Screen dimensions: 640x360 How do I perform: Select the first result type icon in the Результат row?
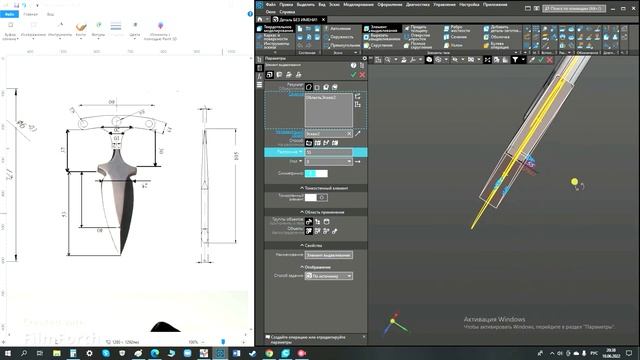[309, 87]
